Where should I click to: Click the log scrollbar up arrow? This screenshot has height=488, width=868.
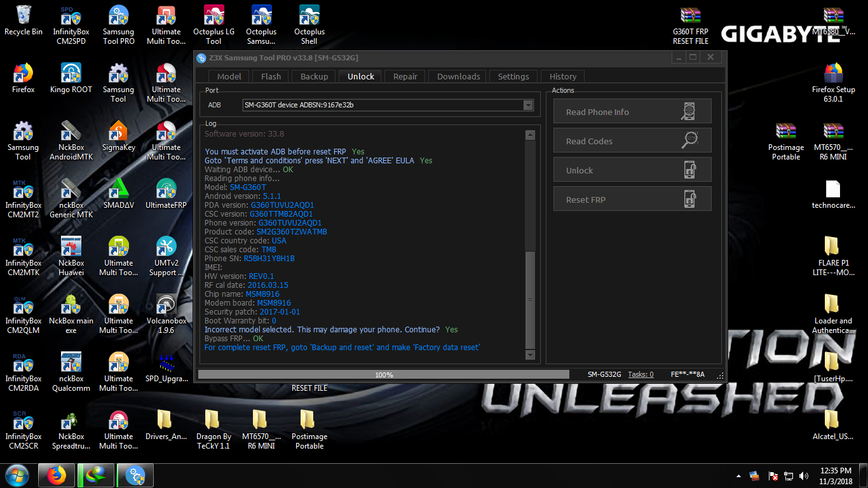click(x=531, y=135)
